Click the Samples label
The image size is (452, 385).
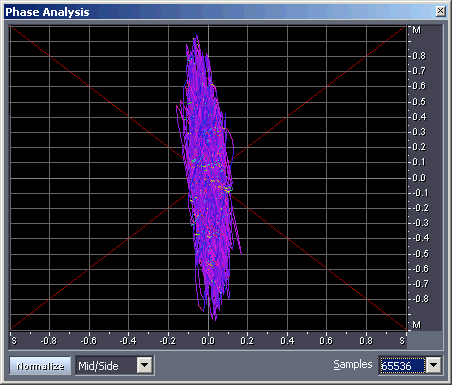pos(353,364)
